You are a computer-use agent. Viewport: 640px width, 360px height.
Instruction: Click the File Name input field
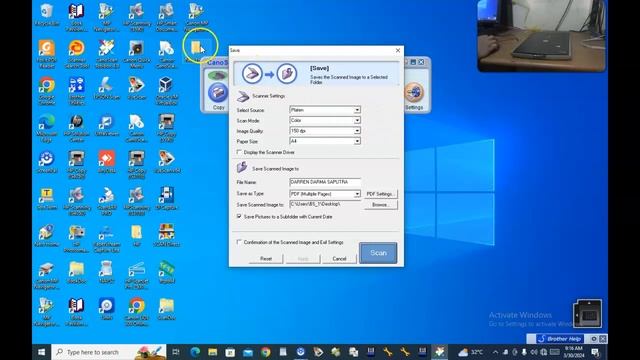325,182
